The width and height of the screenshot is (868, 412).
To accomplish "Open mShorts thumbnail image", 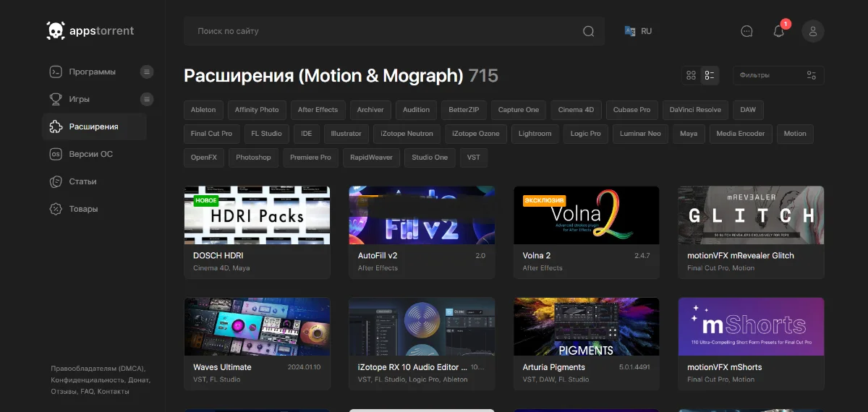I will (x=751, y=327).
